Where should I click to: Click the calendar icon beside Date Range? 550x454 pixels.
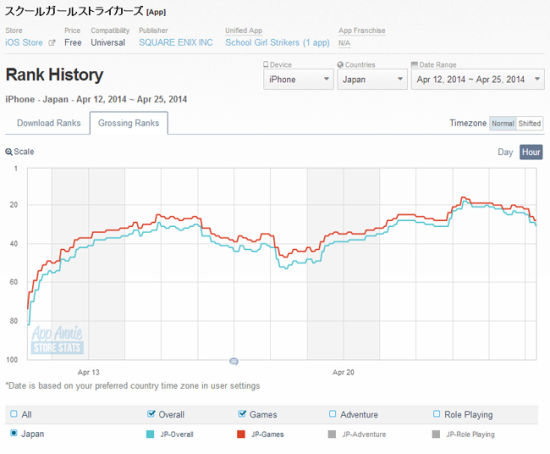click(414, 65)
